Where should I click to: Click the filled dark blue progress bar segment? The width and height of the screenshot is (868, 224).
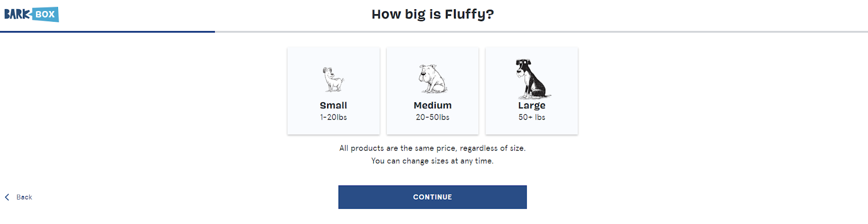click(107, 32)
